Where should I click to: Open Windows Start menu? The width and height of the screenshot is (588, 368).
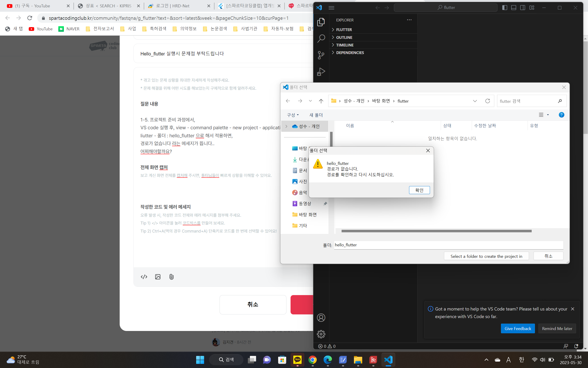pos(200,360)
